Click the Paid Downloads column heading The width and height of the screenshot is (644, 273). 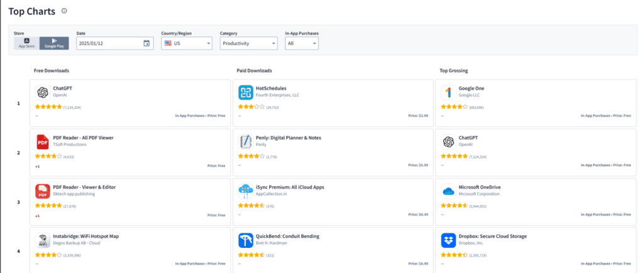click(x=254, y=70)
